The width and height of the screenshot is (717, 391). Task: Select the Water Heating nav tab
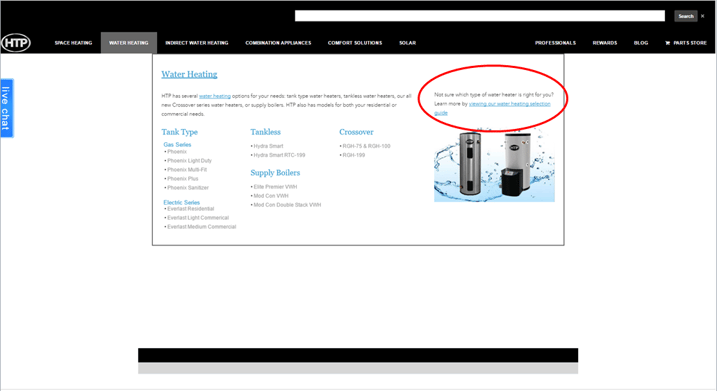(x=128, y=43)
